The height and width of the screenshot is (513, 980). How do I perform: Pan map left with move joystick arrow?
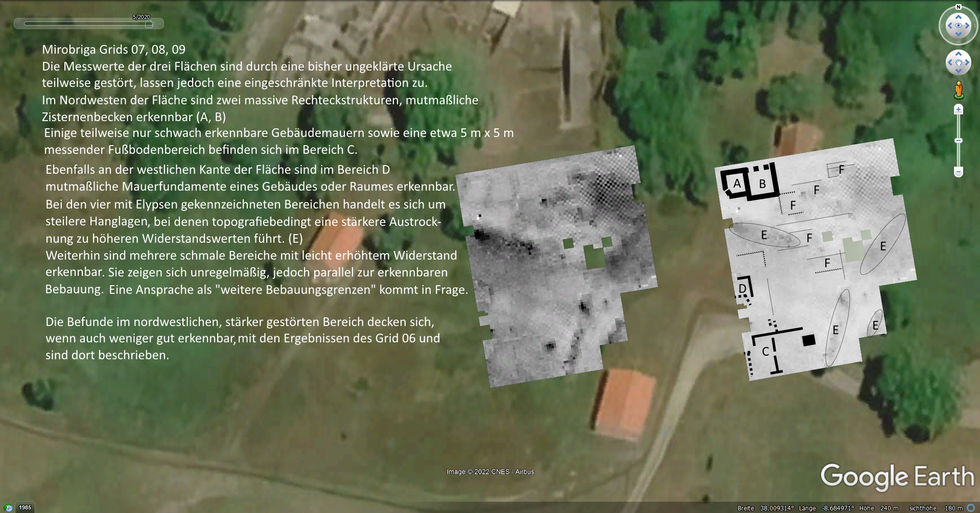pos(950,62)
